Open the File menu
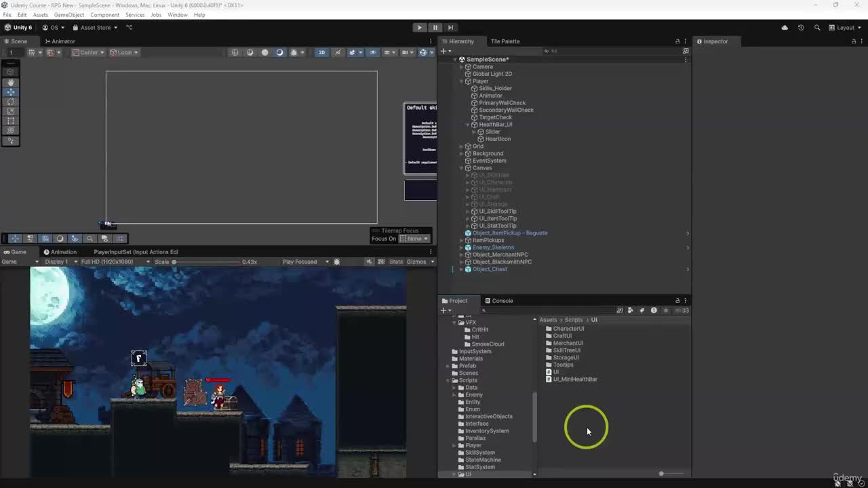 click(7, 15)
